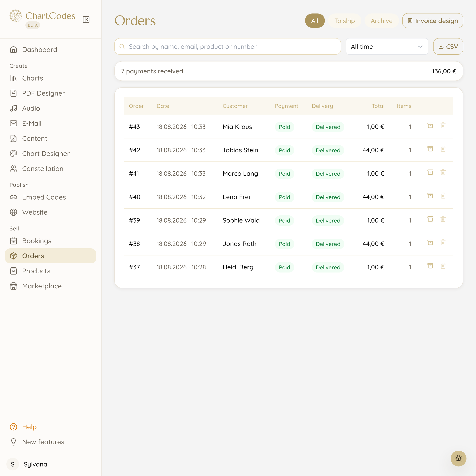Open Chart Designer
476x476 pixels.
click(x=51, y=154)
